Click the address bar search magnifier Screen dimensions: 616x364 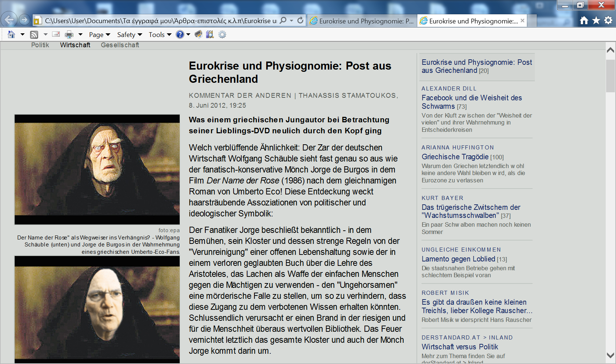coord(283,21)
